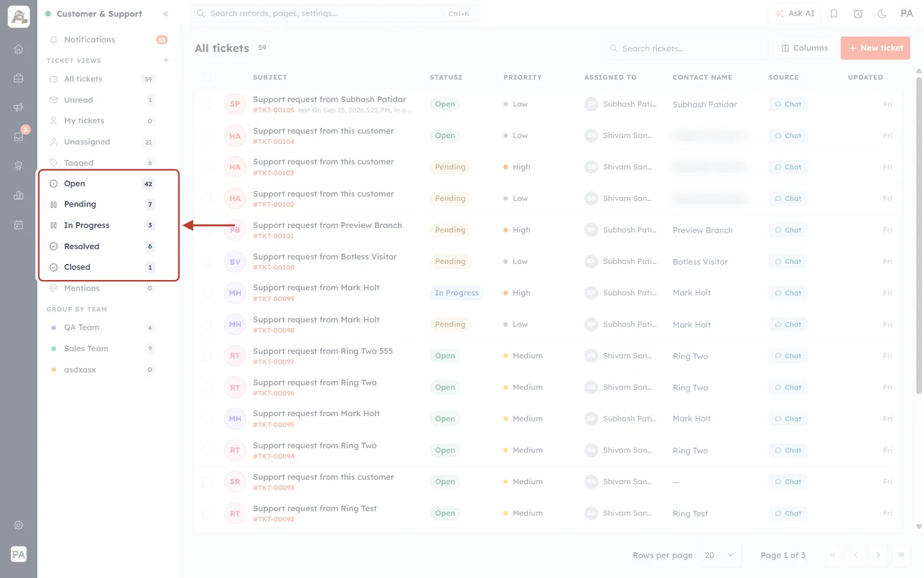
Task: Focus the global search records bar
Action: coord(334,13)
